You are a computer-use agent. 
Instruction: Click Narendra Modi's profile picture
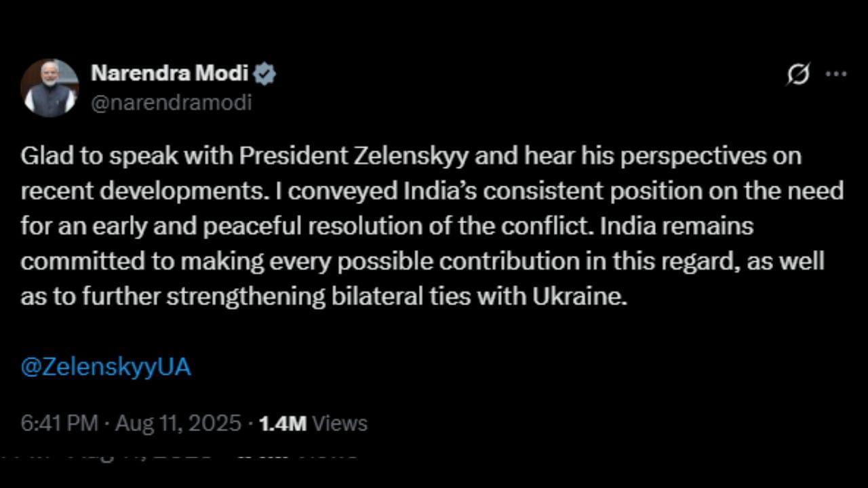point(50,88)
